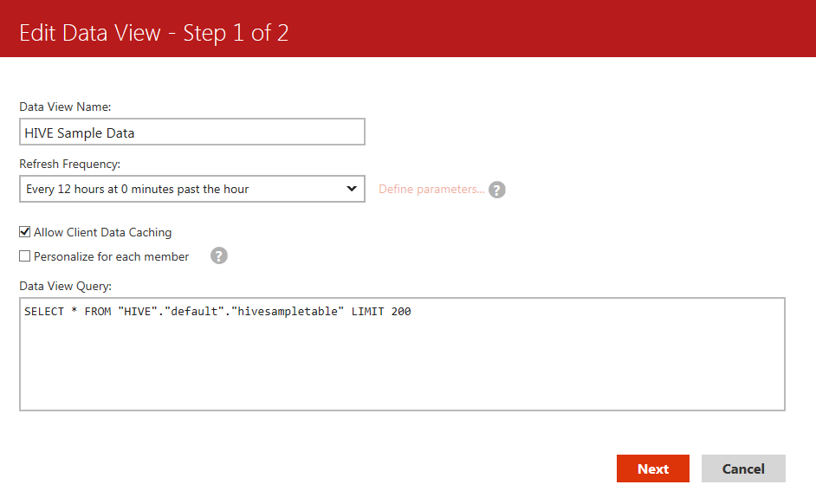Viewport: 816px width, 504px height.
Task: Click the 'Data View Name:' label
Action: [66, 107]
